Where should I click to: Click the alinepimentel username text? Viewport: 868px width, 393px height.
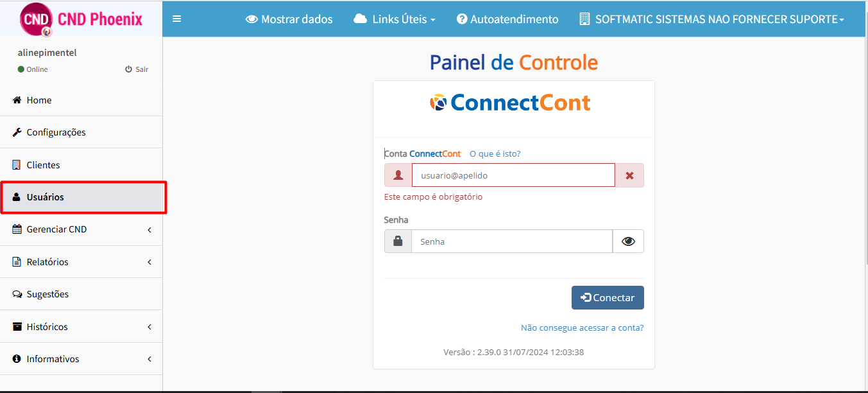coord(47,53)
